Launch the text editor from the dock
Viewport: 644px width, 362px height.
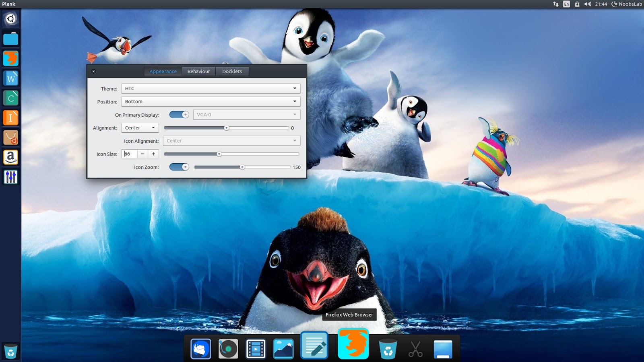[x=314, y=345]
